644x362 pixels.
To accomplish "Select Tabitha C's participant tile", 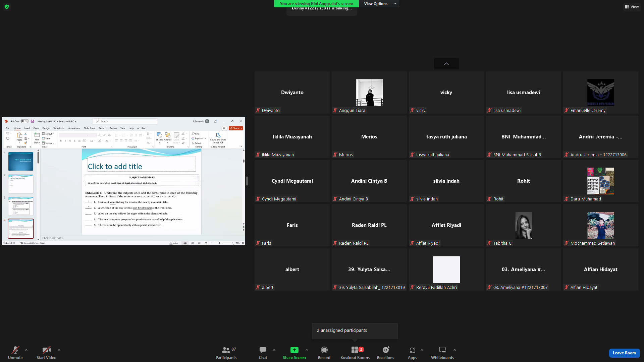I will point(524,225).
